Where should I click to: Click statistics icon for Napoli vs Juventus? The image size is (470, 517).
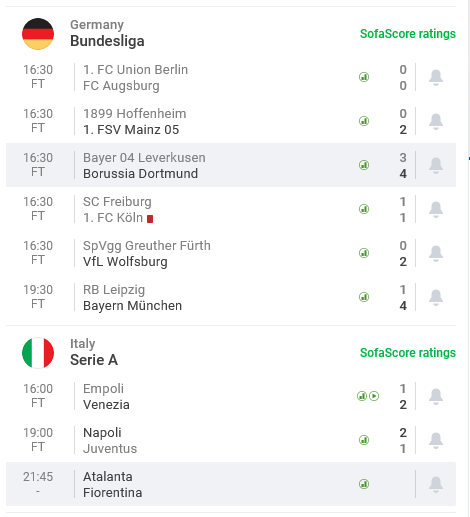click(x=364, y=440)
